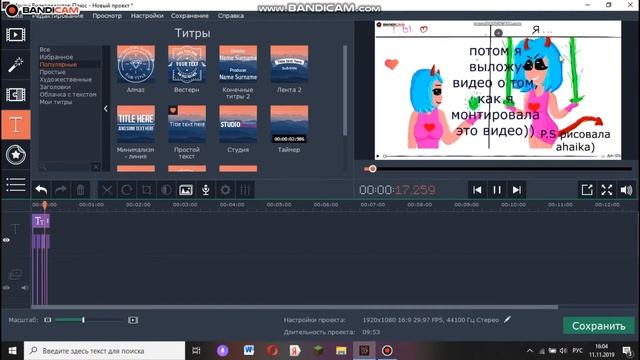Viewport: 640px width, 360px height.
Task: Select the Простые titles category
Action: point(52,72)
